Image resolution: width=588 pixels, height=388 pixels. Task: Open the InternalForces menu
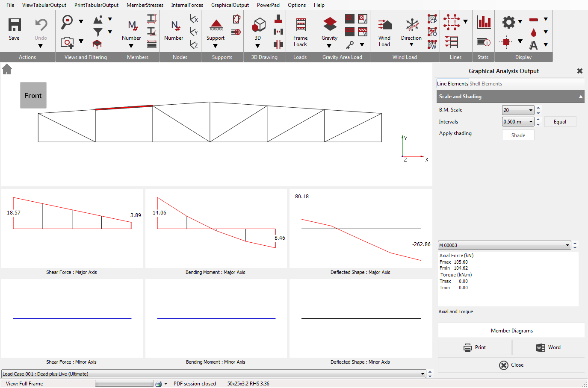(x=187, y=5)
